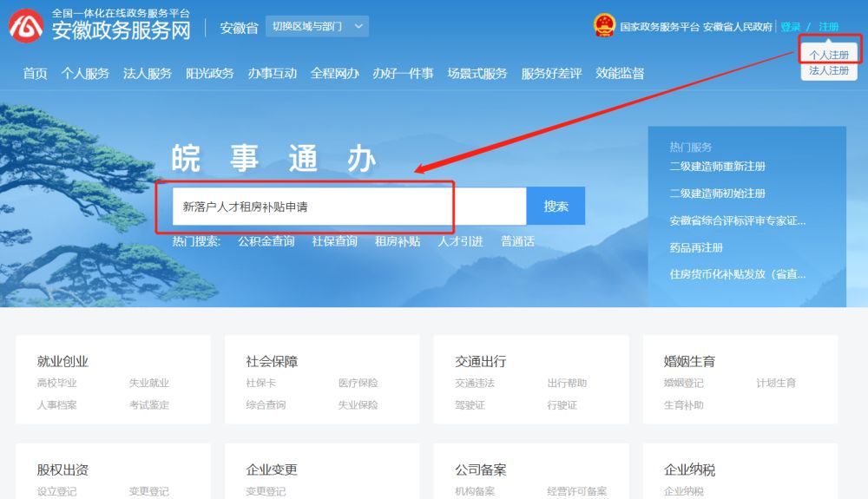Open hot service 二级建造师初始注册
The image size is (868, 499).
(x=718, y=194)
